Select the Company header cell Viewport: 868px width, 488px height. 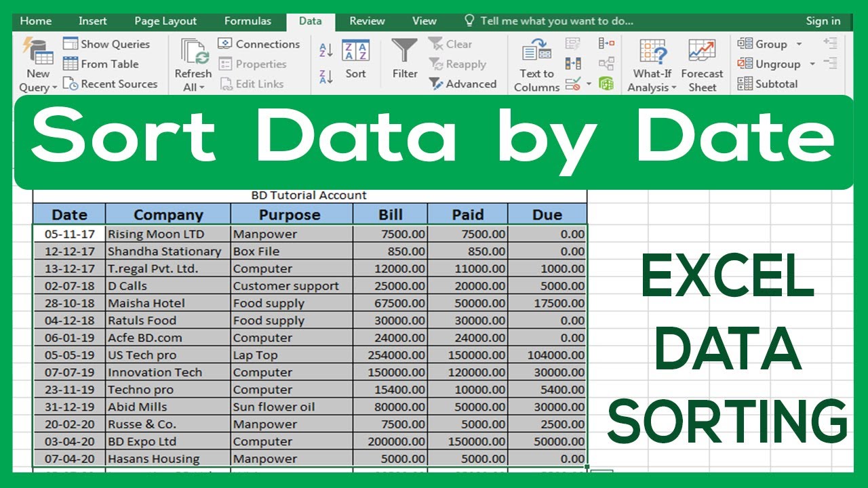tap(168, 215)
